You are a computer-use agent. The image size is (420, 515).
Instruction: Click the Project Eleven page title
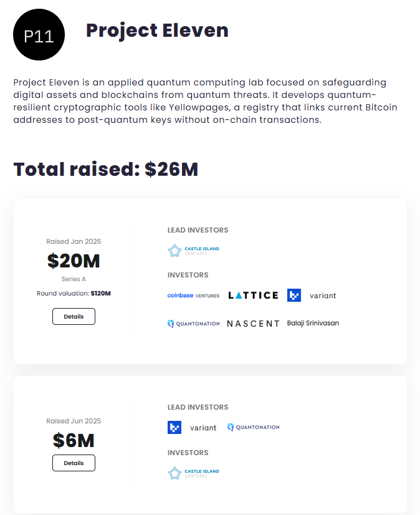pyautogui.click(x=157, y=30)
